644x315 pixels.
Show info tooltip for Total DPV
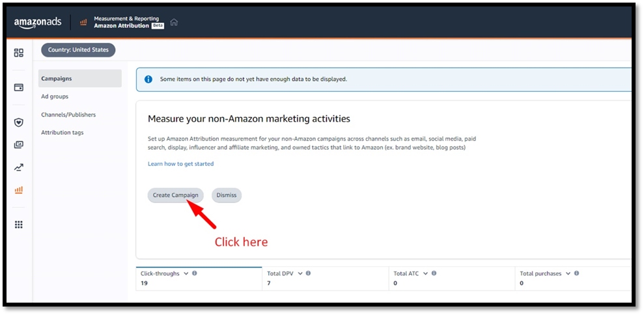pos(308,273)
